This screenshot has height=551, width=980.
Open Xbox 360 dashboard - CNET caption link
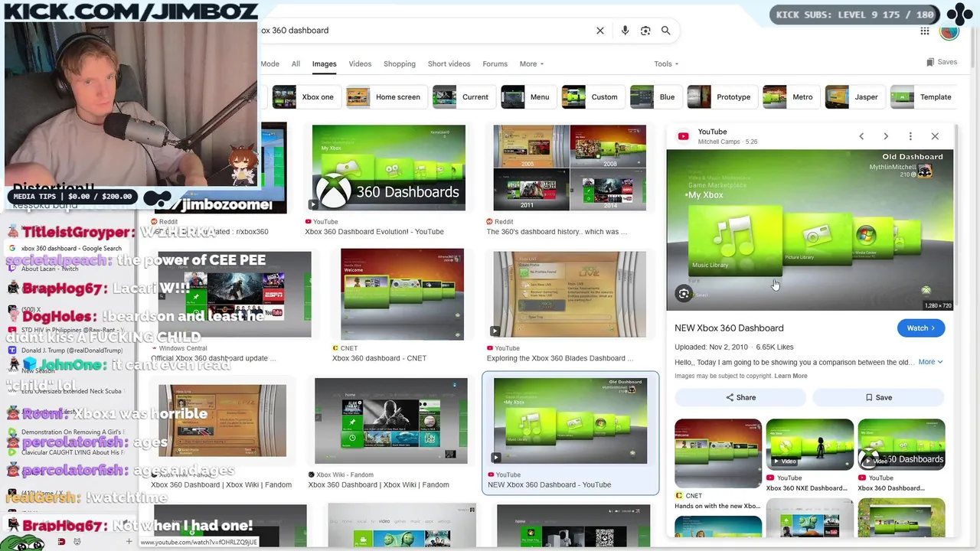click(379, 358)
